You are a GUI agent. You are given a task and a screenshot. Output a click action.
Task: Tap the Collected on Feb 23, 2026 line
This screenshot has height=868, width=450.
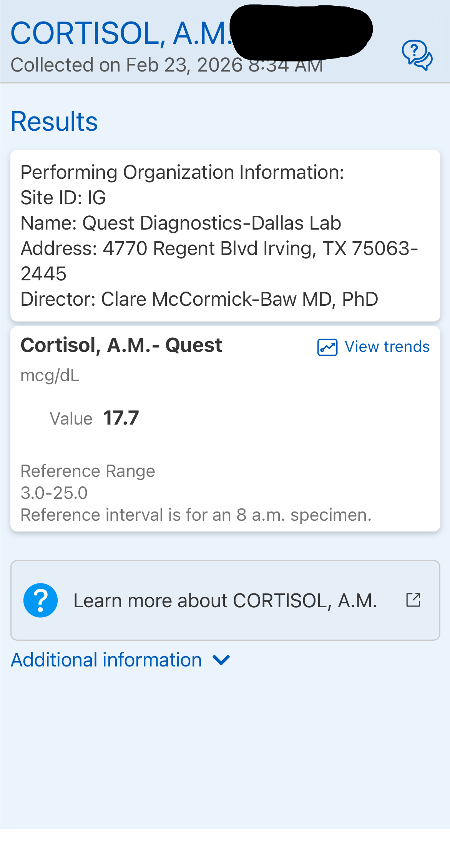click(x=127, y=65)
